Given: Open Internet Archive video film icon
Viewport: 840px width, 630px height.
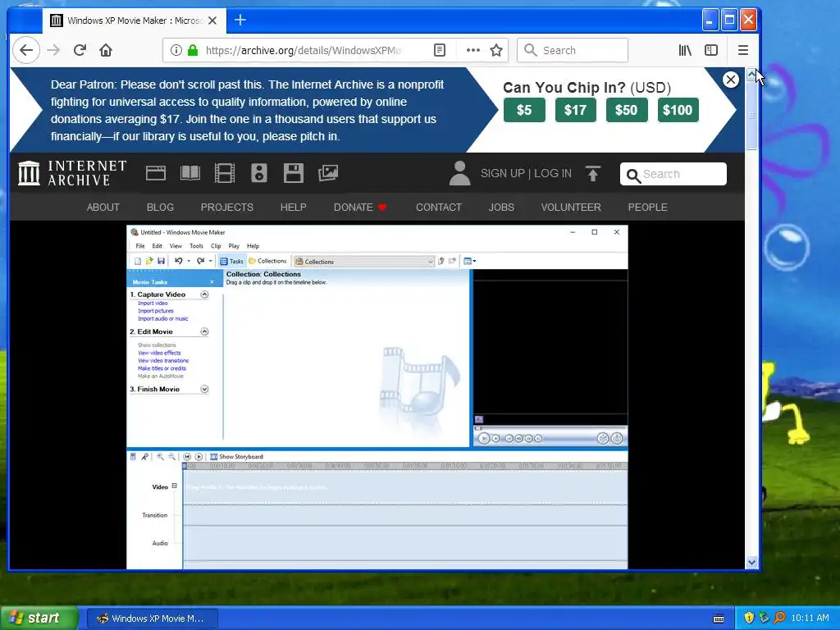Looking at the screenshot, I should (225, 173).
